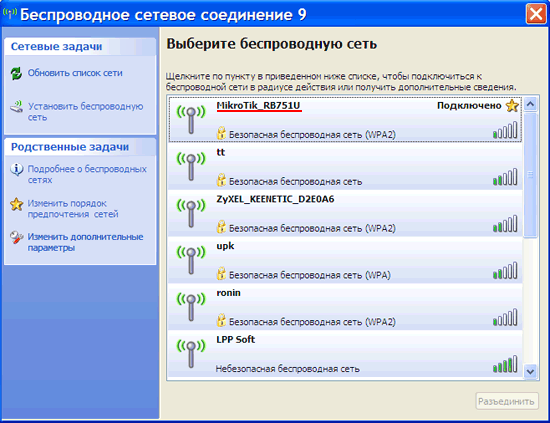This screenshot has height=423, width=550.
Task: Choose the unsecured LPP Soft network
Action: [x=345, y=354]
